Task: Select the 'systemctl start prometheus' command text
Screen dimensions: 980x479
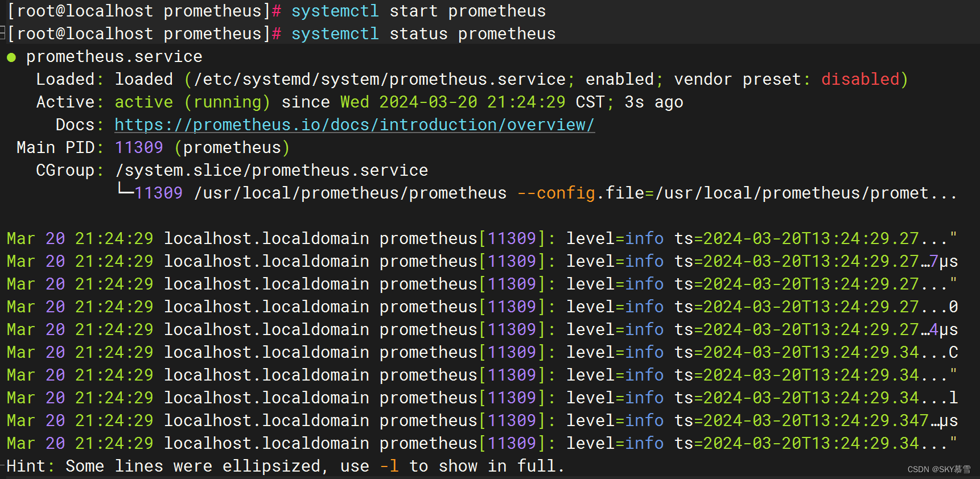Action: point(418,11)
